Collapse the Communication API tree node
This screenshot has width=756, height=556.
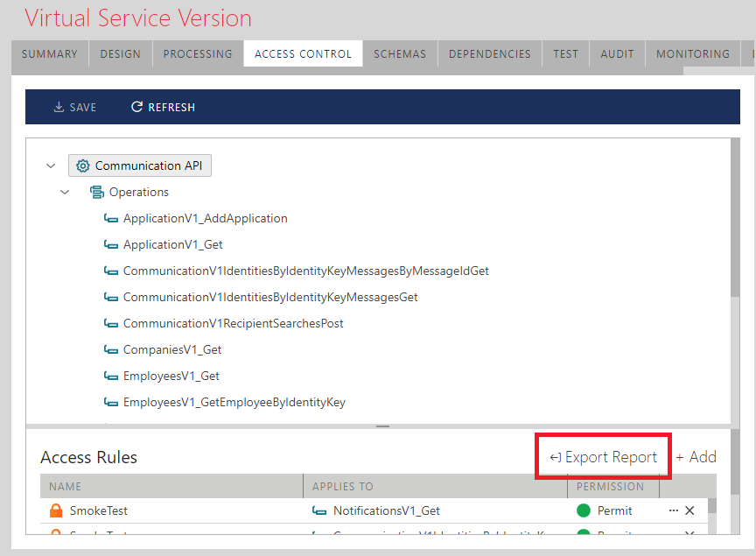tap(51, 165)
